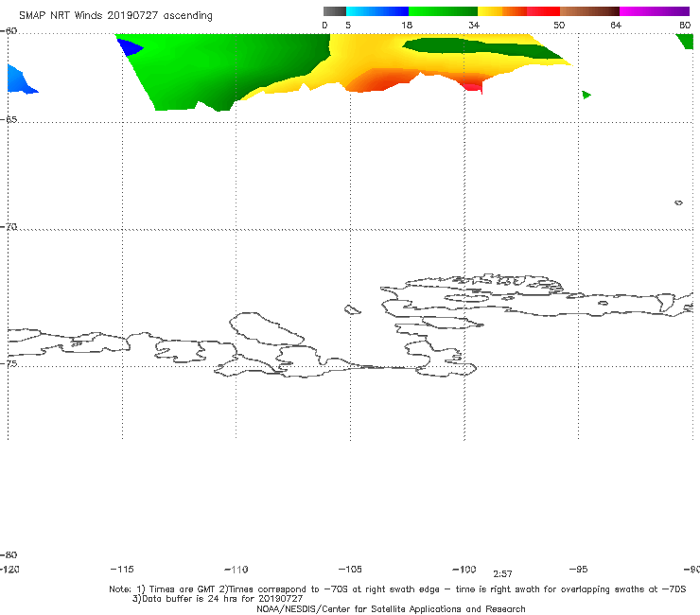Click the -70 latitude axis label
Viewport: 700px width, 615px height.
[9, 227]
